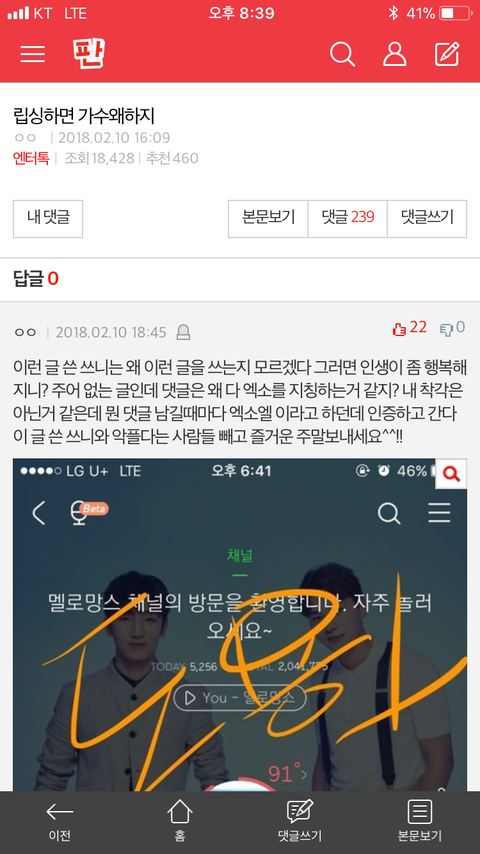Open the user profile icon

[x=394, y=54]
